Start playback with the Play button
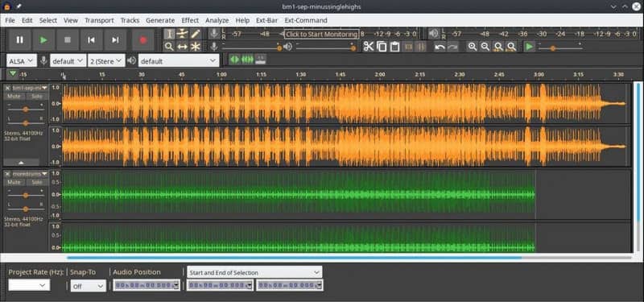 [x=43, y=39]
